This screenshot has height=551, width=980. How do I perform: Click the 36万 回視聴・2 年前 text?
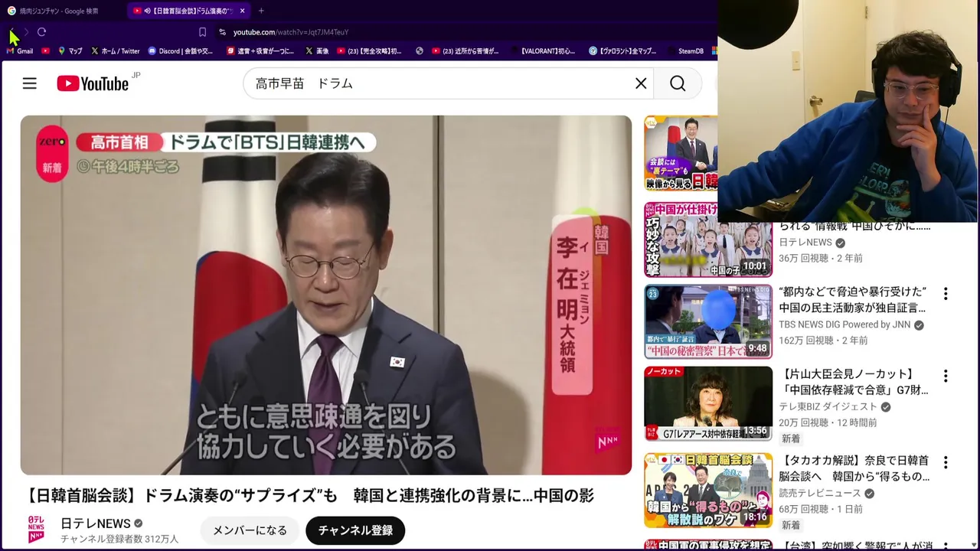(821, 258)
